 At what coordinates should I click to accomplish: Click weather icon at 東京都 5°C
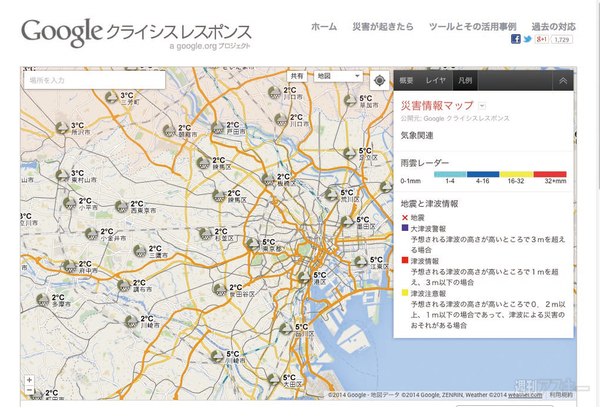[x=253, y=244]
